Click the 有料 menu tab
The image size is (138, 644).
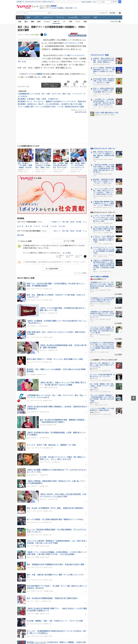click(x=95, y=17)
